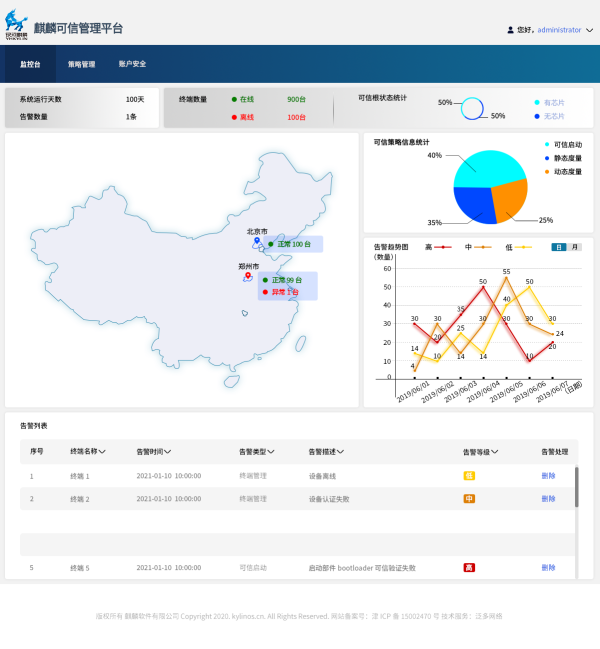
Task: Toggle the 低 series legend
Action: click(518, 247)
